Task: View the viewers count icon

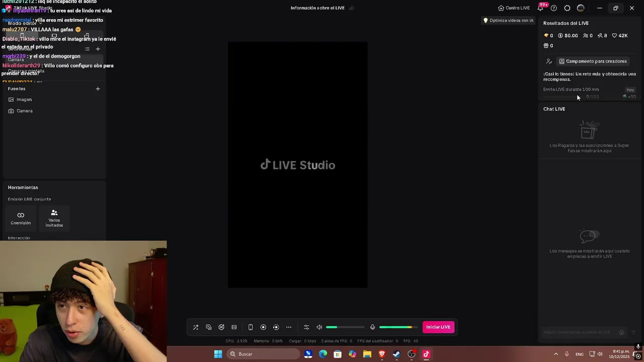Action: pyautogui.click(x=588, y=36)
